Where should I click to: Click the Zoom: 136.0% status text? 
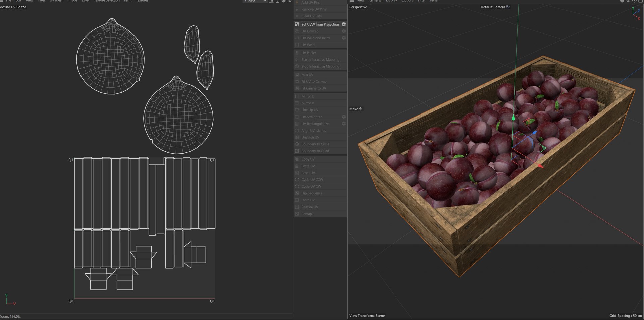click(x=10, y=316)
